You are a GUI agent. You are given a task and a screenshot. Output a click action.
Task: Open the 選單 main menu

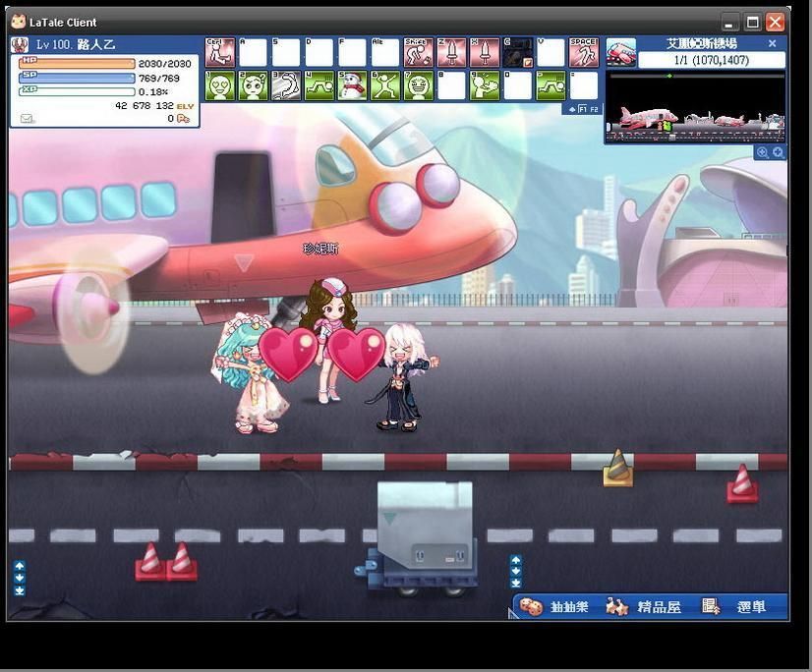[x=734, y=607]
